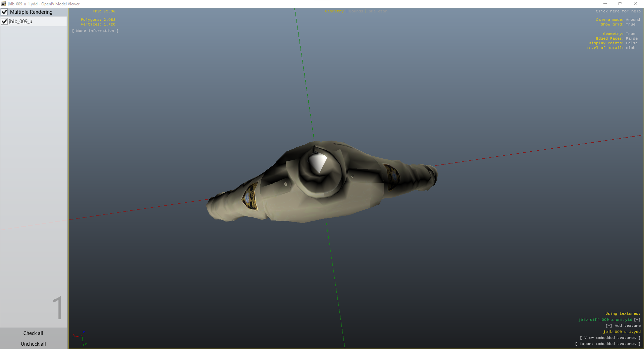Toggle the Multiple Rendering checkbox

pyautogui.click(x=4, y=12)
